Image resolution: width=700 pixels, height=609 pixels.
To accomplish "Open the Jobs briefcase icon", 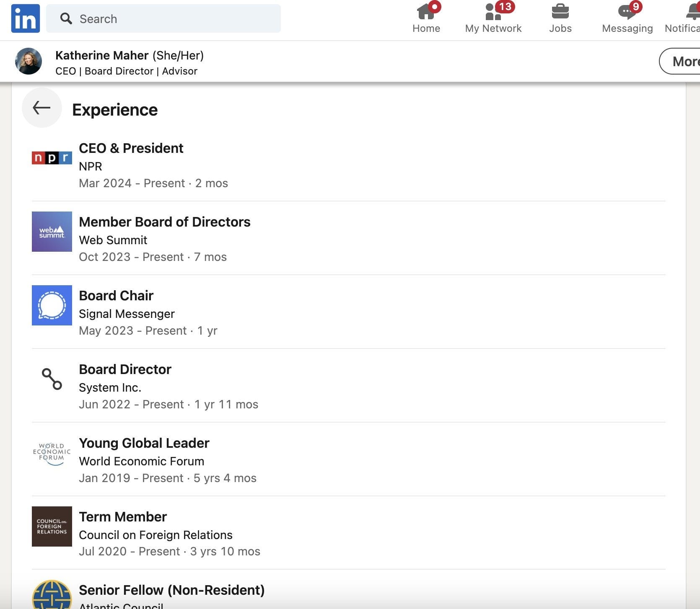I will (x=560, y=12).
